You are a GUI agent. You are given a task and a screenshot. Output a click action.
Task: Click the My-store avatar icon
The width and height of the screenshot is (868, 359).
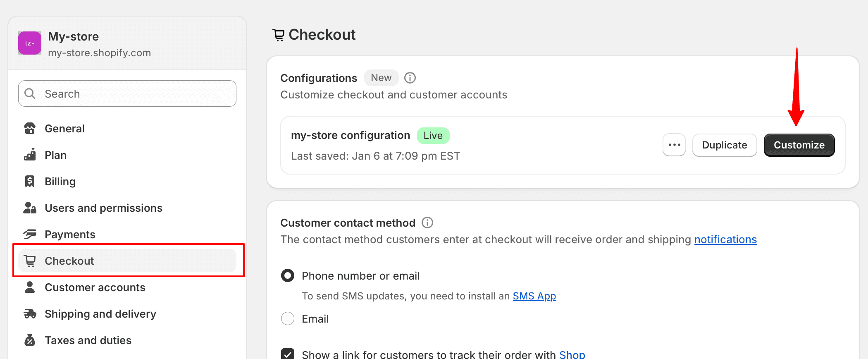click(30, 43)
